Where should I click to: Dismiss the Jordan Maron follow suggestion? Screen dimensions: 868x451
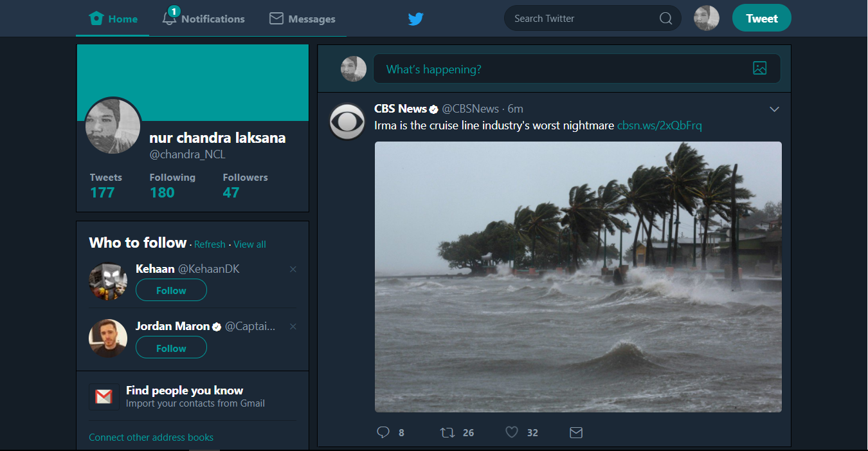(293, 326)
